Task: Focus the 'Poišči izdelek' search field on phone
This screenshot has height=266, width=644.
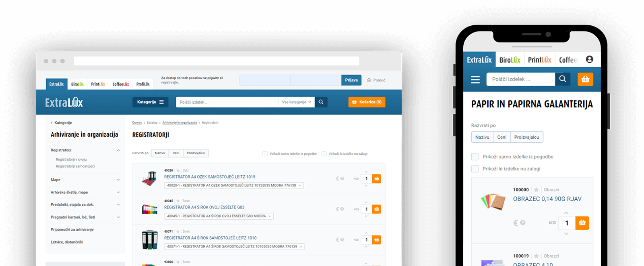Action: 521,79
